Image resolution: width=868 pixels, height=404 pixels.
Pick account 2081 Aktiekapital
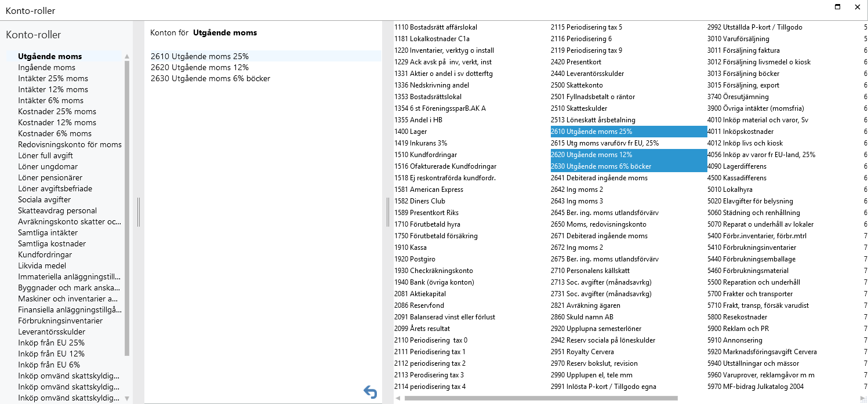click(420, 294)
